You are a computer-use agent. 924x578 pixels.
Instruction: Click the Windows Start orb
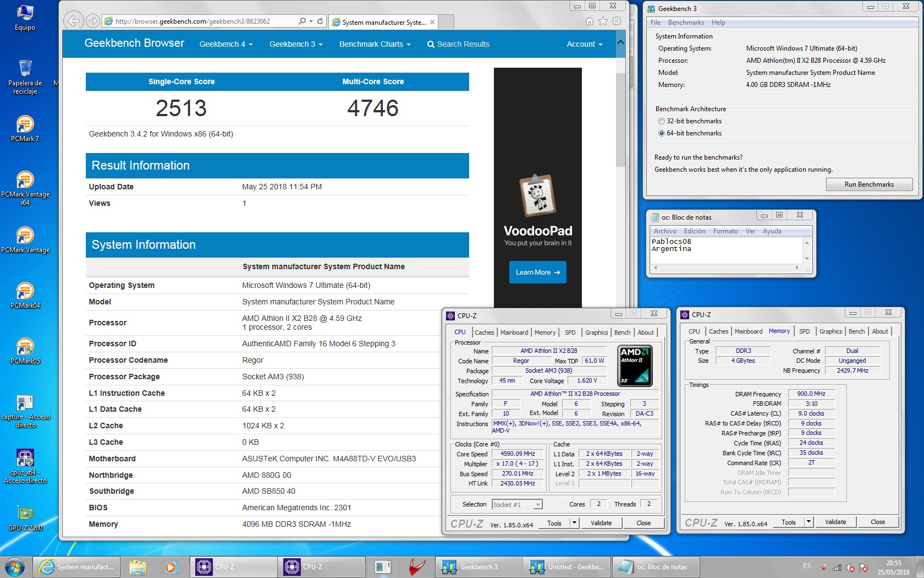tap(15, 566)
